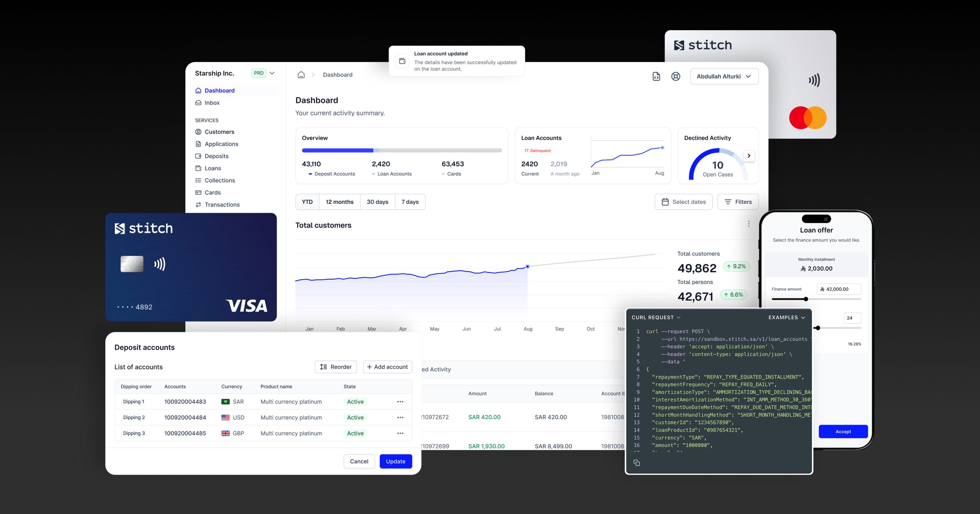Click the stitch logo on Visa card

point(144,229)
